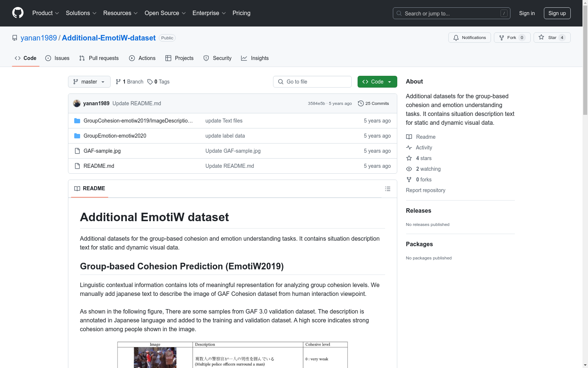Screen dimensions: 588x368
Task: Click the Activity pulse icon in sidebar
Action: 409,148
